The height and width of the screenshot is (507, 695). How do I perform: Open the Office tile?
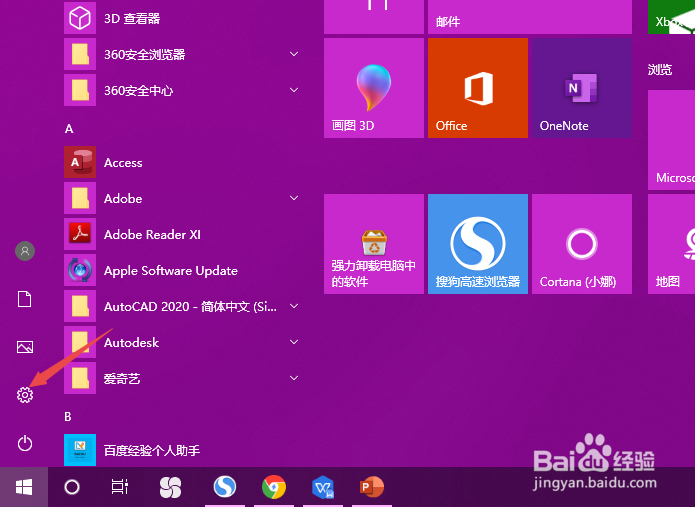tap(478, 88)
